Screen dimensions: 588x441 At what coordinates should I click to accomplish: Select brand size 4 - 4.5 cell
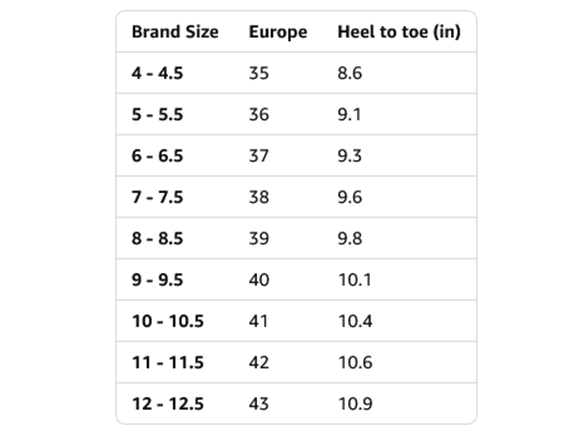tap(157, 73)
